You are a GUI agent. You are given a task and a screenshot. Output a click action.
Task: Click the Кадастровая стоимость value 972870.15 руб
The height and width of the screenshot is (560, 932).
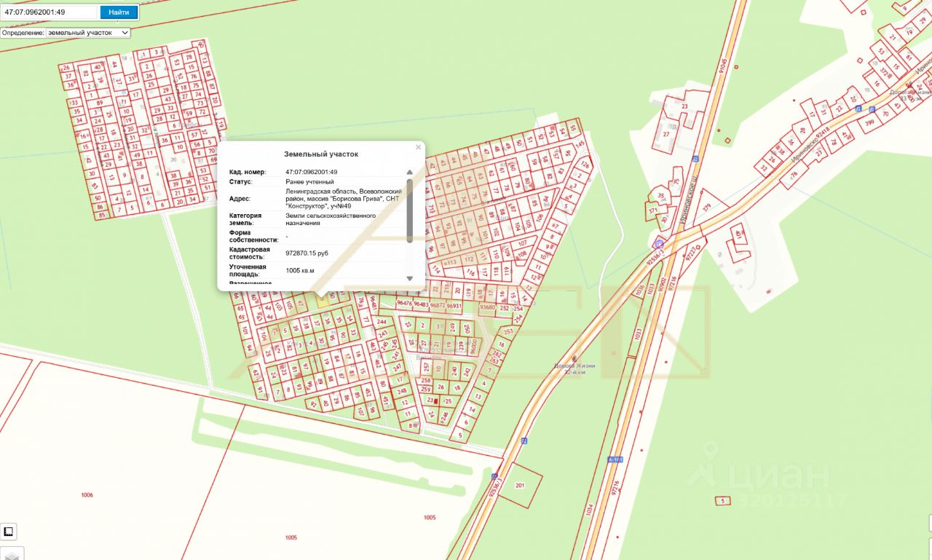tap(307, 253)
